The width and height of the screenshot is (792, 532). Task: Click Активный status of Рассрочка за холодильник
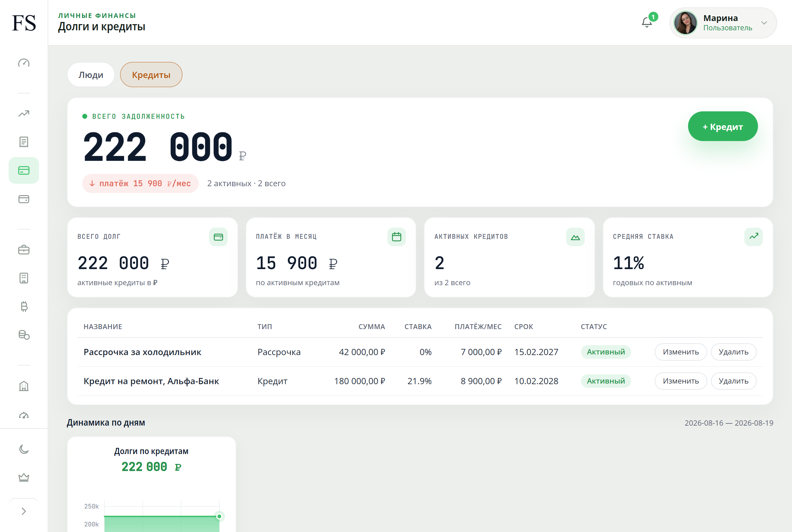pyautogui.click(x=606, y=352)
